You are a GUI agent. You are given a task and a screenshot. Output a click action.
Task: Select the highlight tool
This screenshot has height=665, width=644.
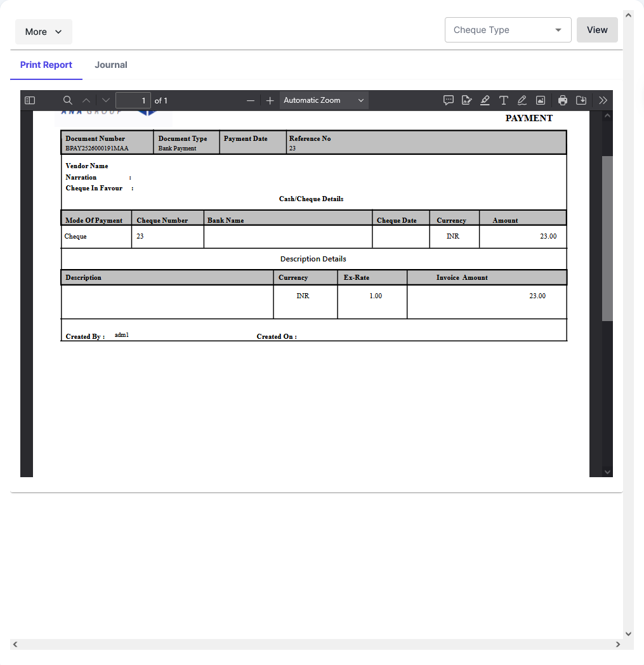coord(485,100)
